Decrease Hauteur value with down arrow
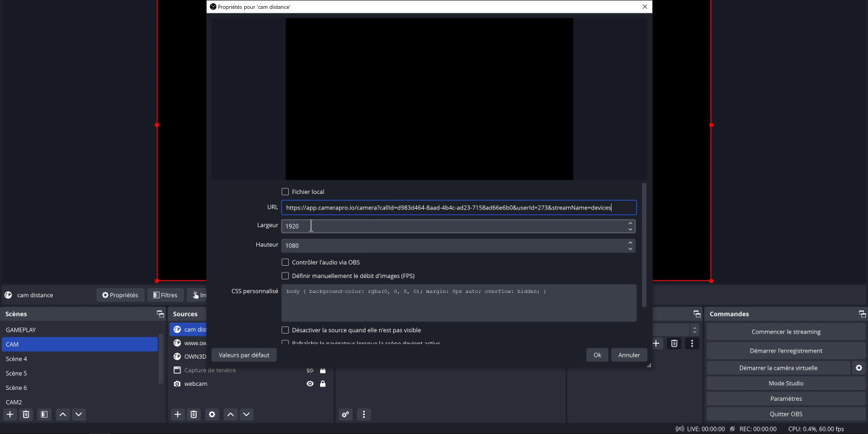868x434 pixels. [x=630, y=249]
